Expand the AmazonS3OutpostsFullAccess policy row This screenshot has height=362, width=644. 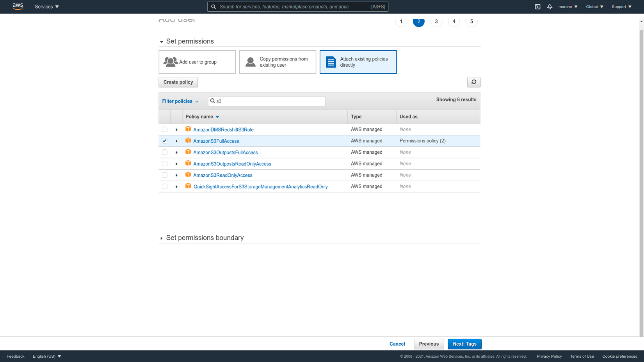tap(176, 153)
